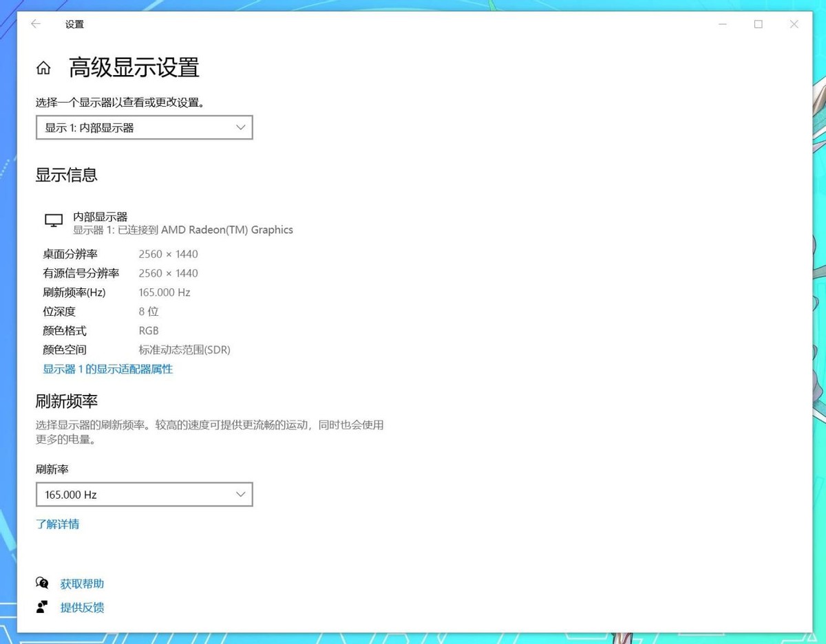Screen dimensions: 826x644
Task: Select the 颜色格式 RGB value
Action: click(x=149, y=330)
